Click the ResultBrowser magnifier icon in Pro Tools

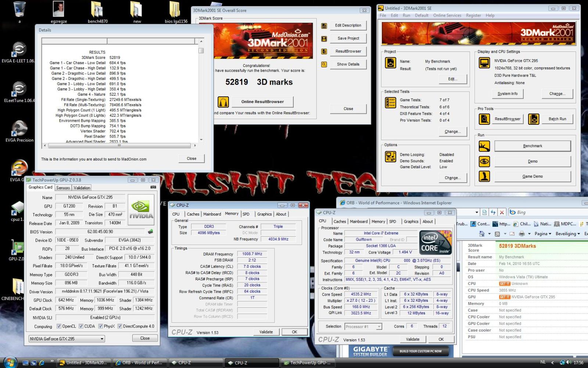pos(484,119)
